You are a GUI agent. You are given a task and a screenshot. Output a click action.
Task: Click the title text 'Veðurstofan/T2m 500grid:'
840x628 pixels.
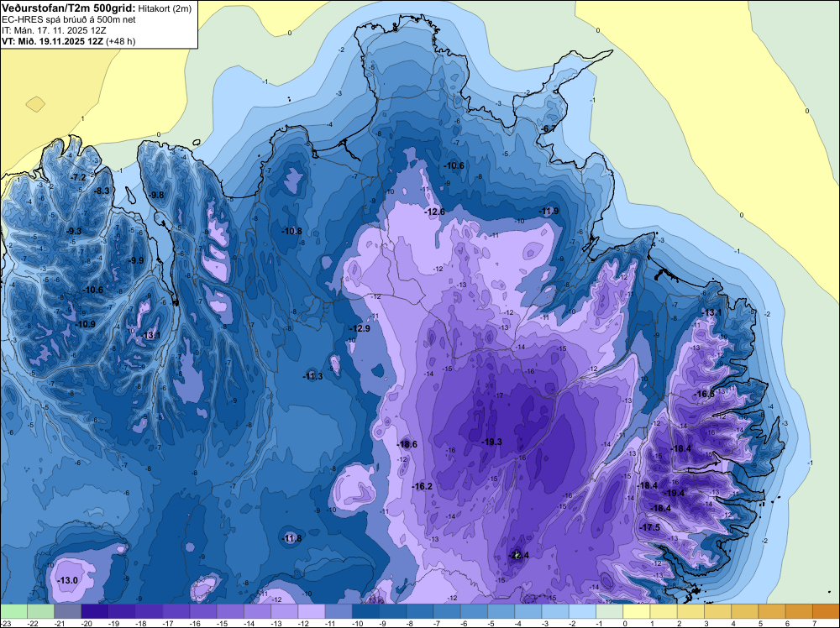tap(69, 8)
